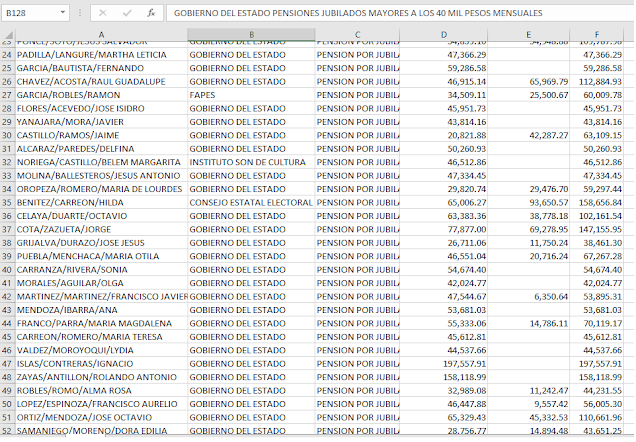Click cell ZAYAS/ANTILLON/ROLANDO ANTONIO
Screen dimensions: 636x442
pyautogui.click(x=101, y=378)
